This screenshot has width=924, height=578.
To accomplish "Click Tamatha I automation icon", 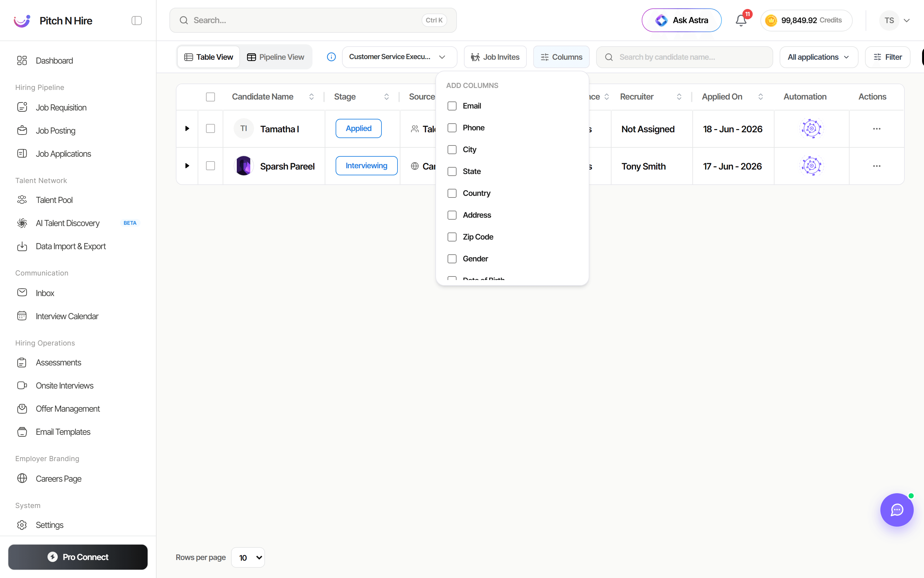I will point(811,128).
